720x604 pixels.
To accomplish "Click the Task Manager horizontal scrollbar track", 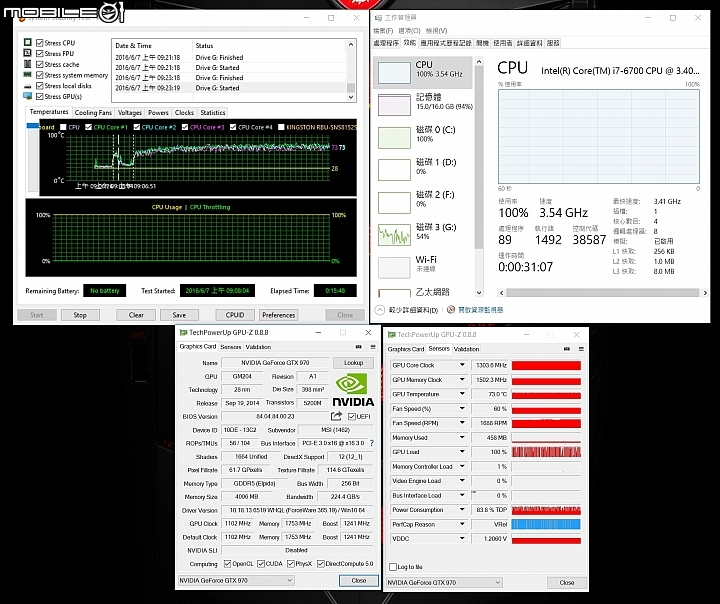I will 603,293.
